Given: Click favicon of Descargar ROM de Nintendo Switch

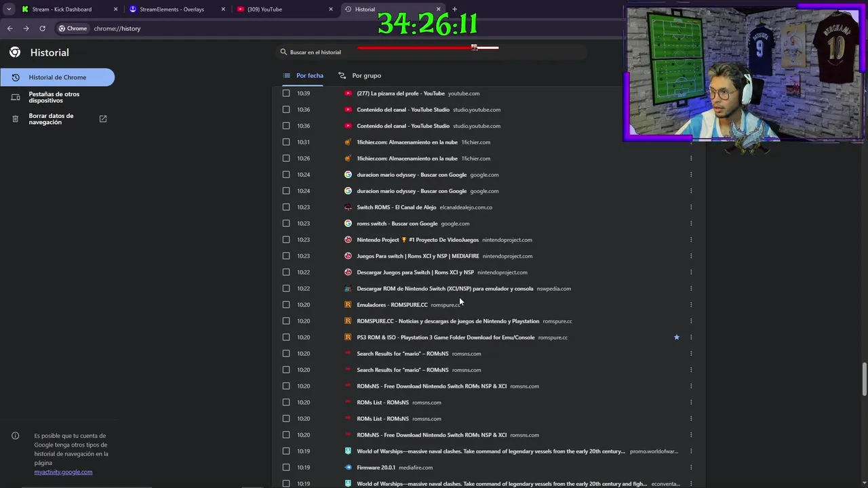Looking at the screenshot, I should click(x=348, y=289).
